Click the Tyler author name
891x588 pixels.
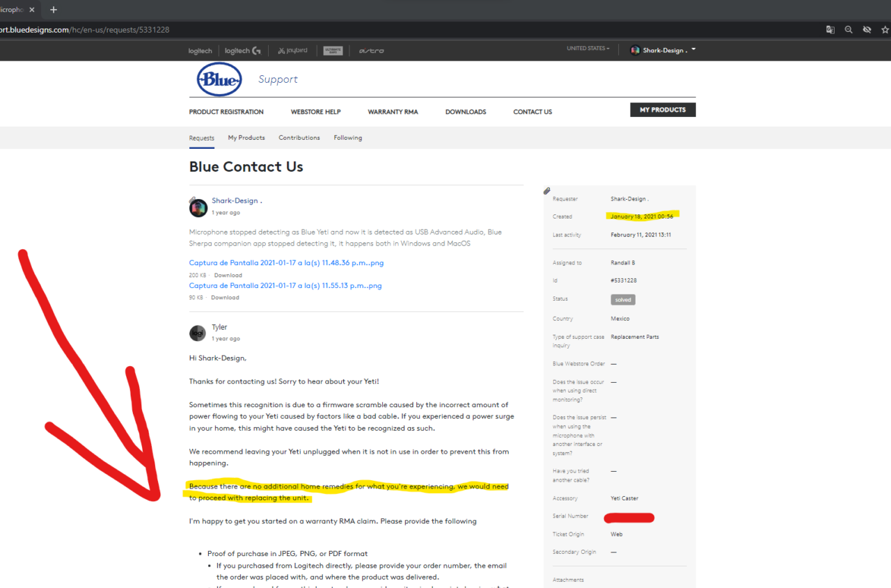[x=219, y=327]
